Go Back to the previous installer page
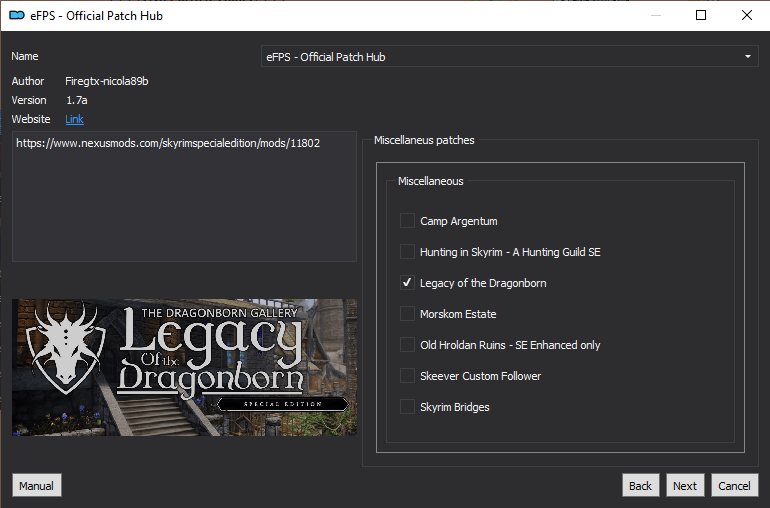Screen dimensions: 770x508 coord(640,485)
